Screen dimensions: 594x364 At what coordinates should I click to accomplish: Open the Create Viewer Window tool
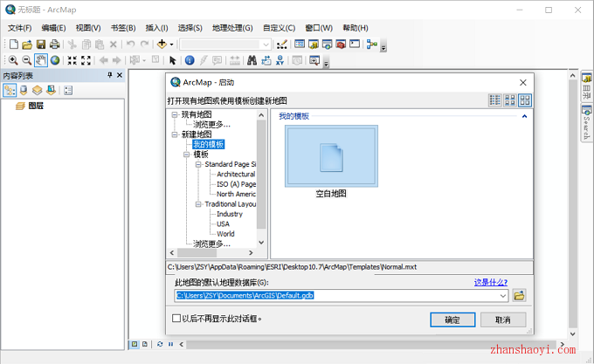point(314,60)
